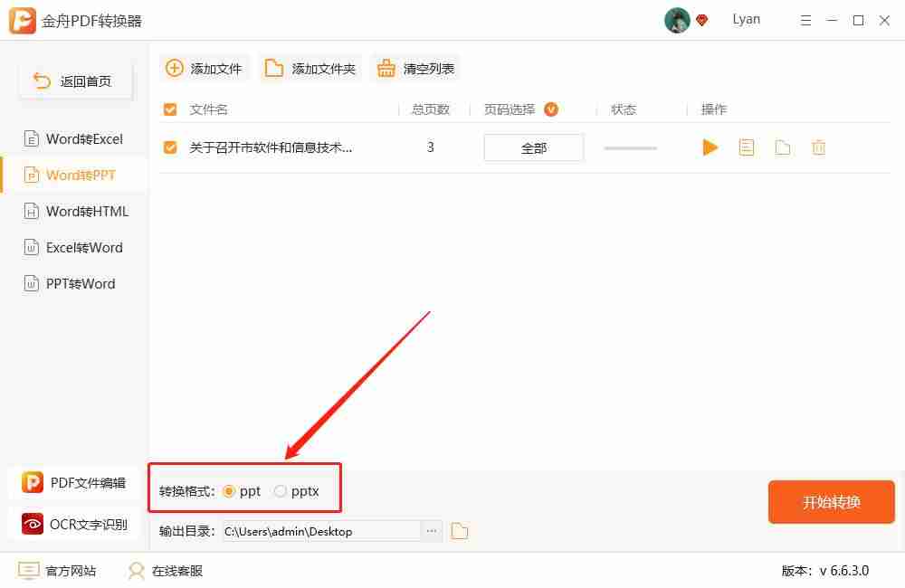Click the page count value 3

pos(430,147)
